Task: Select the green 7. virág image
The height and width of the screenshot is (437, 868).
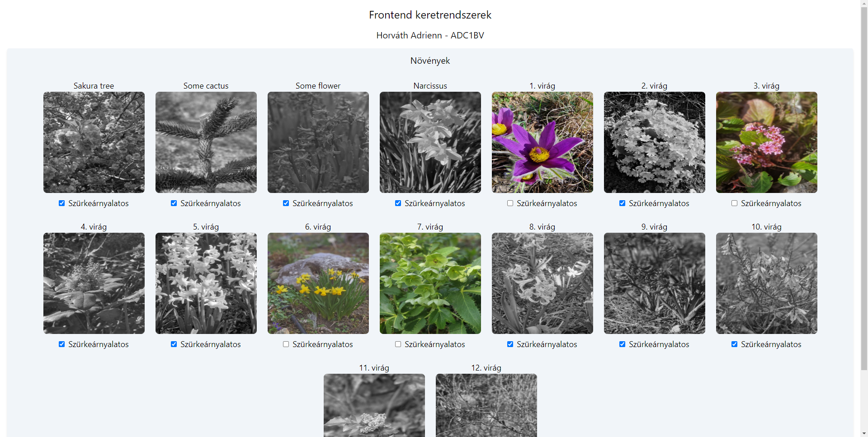Action: 430,283
